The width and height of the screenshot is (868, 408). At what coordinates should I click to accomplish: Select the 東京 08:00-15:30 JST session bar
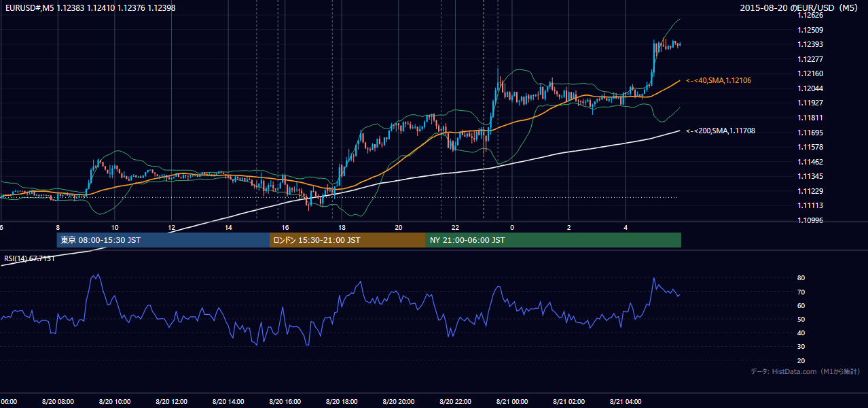click(x=163, y=240)
